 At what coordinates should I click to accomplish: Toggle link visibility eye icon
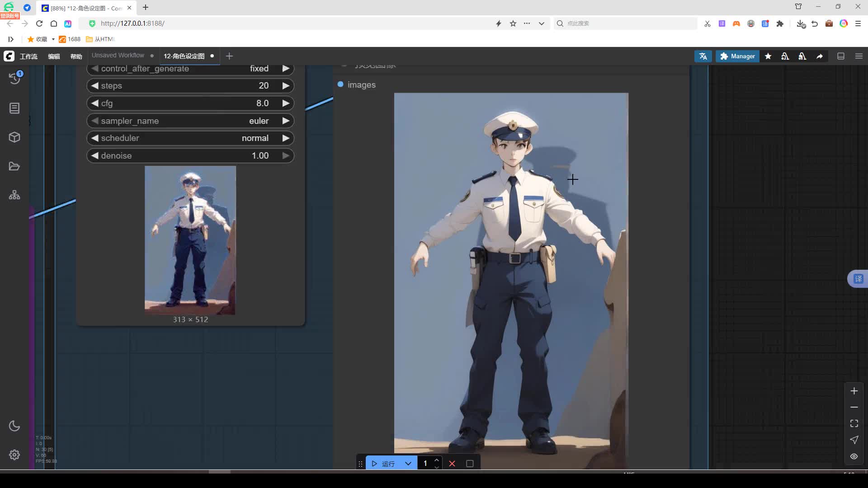(854, 456)
